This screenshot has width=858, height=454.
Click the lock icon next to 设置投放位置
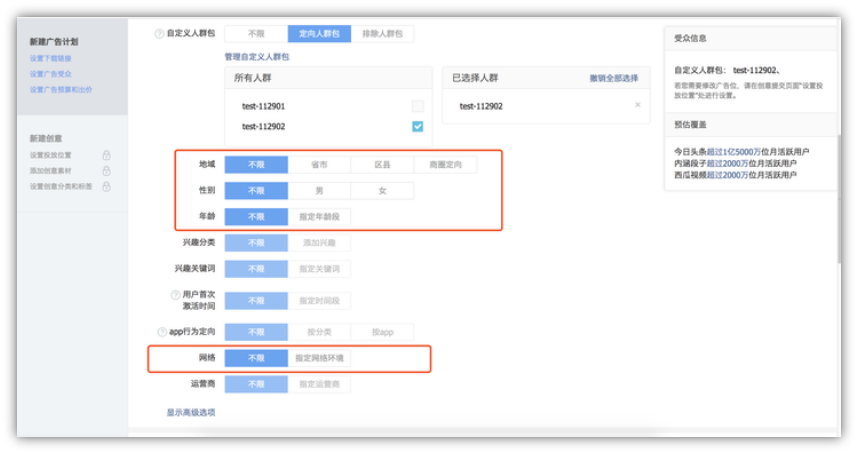(x=106, y=155)
